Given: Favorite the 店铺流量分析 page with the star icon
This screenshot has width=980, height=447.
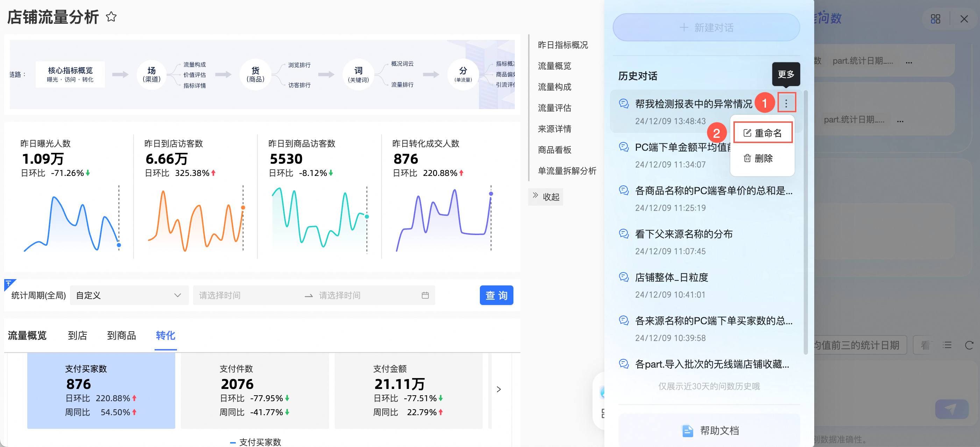Looking at the screenshot, I should pos(111,17).
